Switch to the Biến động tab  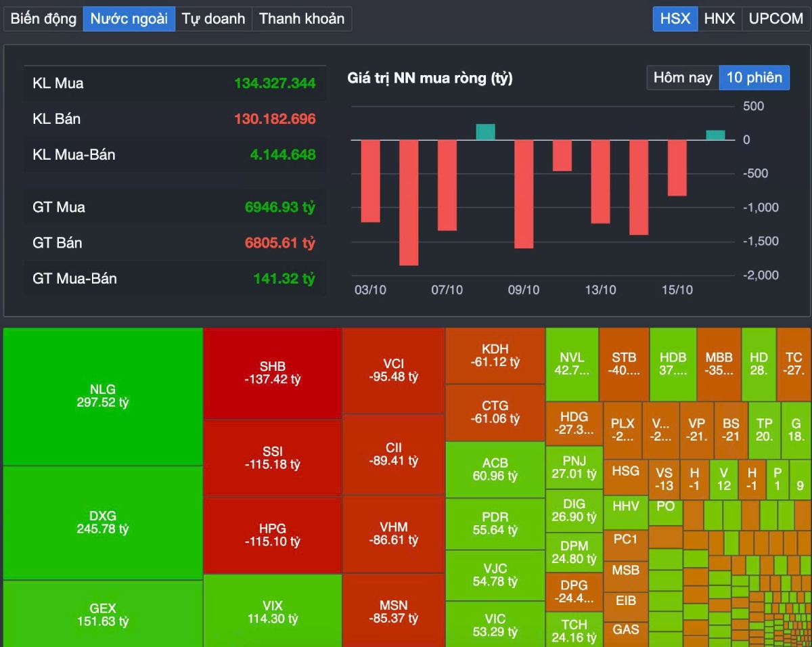pyautogui.click(x=43, y=18)
